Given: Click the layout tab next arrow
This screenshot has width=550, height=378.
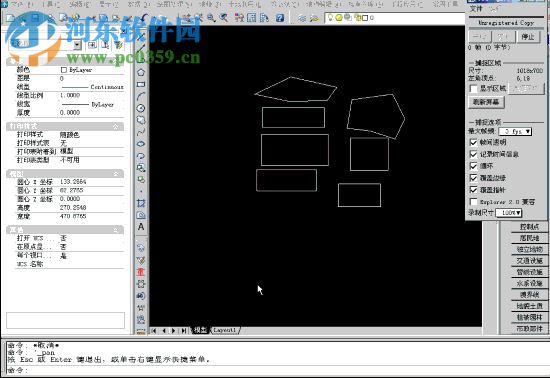Looking at the screenshot, I should point(173,330).
